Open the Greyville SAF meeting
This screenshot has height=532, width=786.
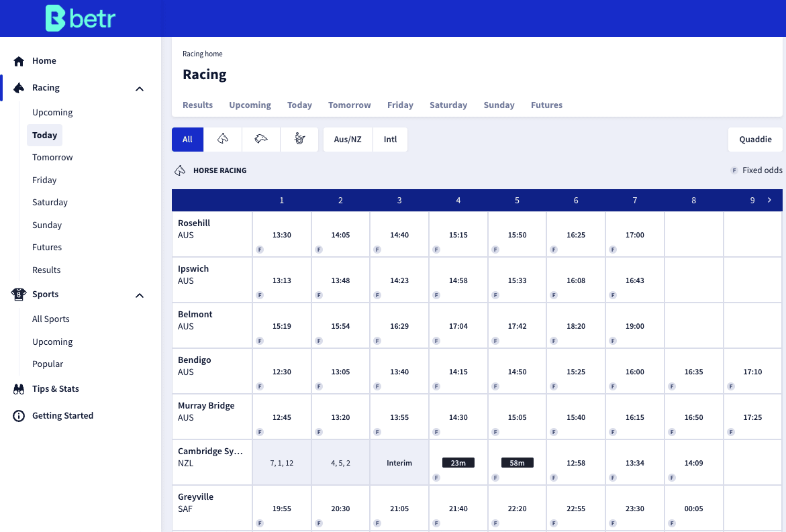(212, 508)
